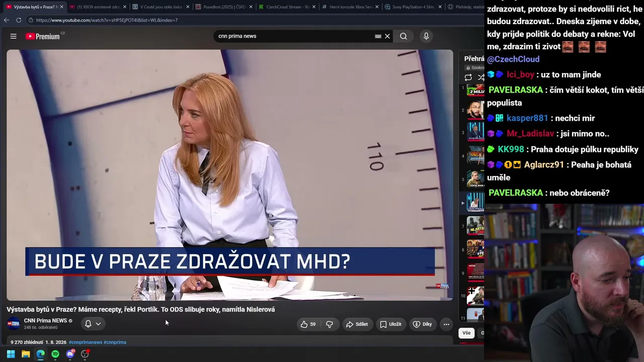Screen dimensions: 644x362
Task: Play playlist video number 5
Action: coord(475,179)
